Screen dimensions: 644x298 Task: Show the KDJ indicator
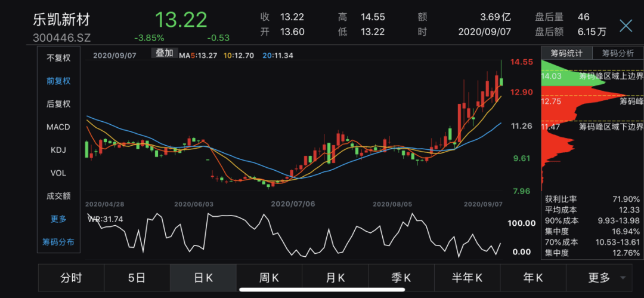pyautogui.click(x=58, y=150)
